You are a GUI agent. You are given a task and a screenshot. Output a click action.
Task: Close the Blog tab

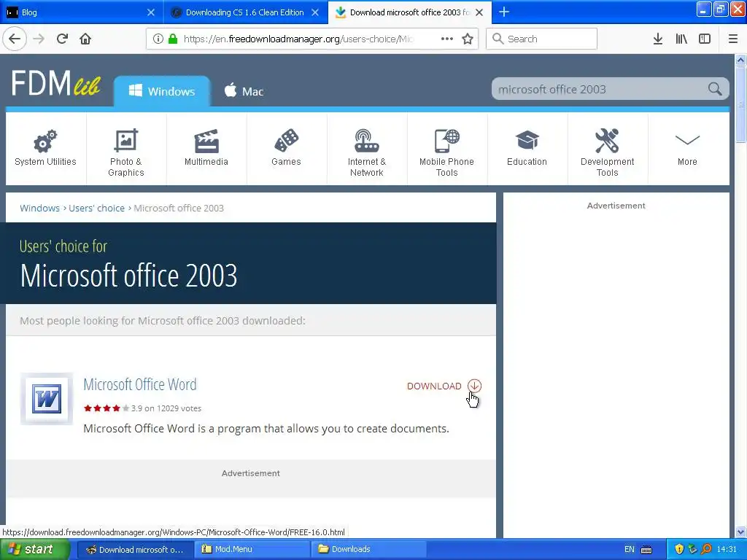tap(150, 12)
